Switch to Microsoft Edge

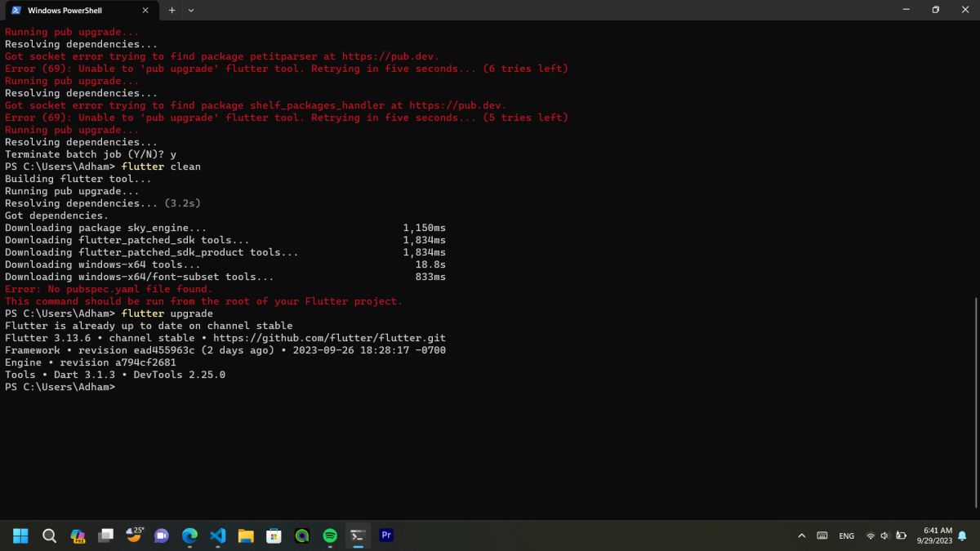(189, 535)
